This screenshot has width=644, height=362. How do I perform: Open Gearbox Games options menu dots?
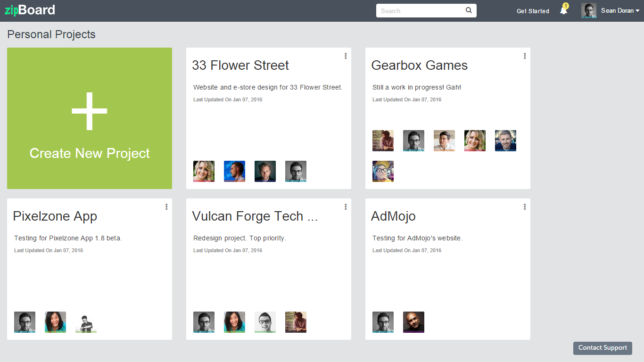(x=525, y=56)
